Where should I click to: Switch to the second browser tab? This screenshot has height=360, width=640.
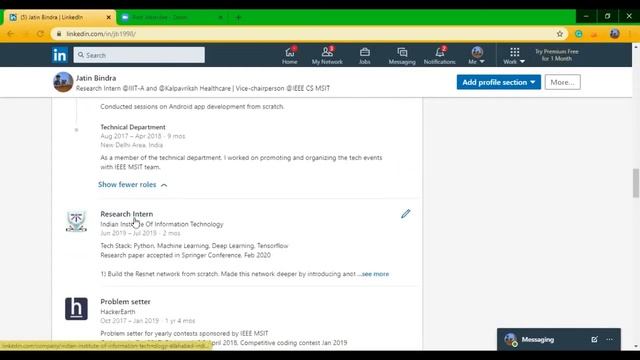172,17
